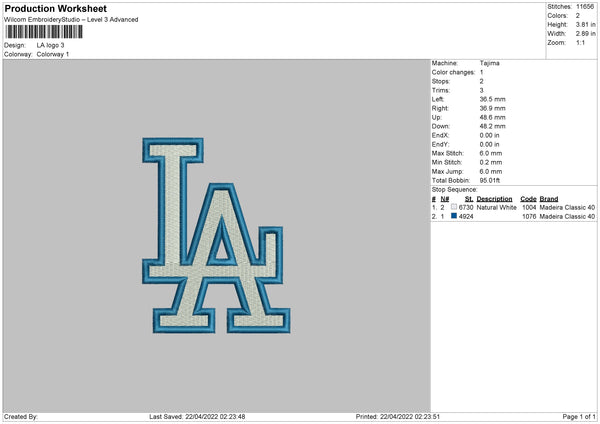Select the design name "LA logo 3"
This screenshot has height=424, width=600.
pyautogui.click(x=51, y=45)
